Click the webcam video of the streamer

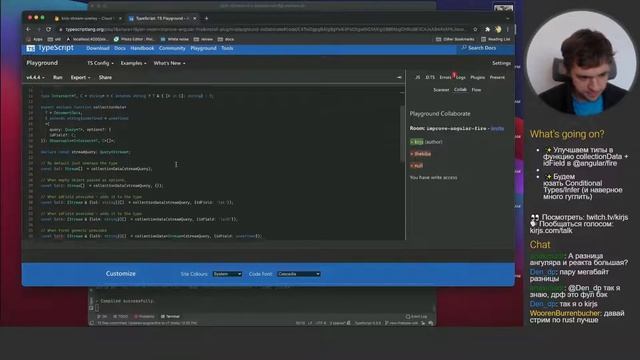[x=581, y=62]
